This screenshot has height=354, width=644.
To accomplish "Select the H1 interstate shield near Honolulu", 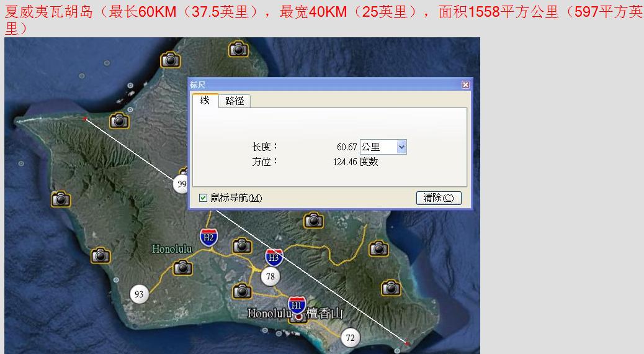I will pyautogui.click(x=297, y=304).
